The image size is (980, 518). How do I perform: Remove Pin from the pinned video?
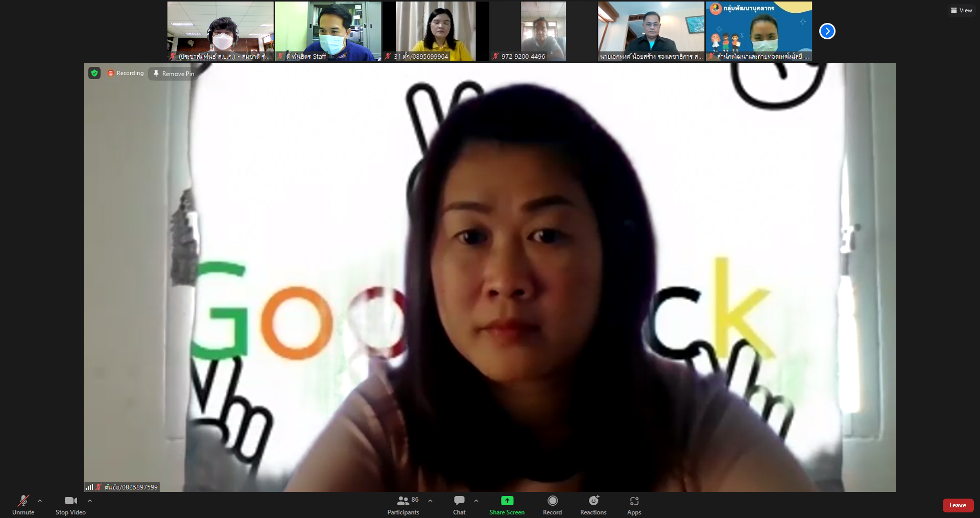click(174, 73)
